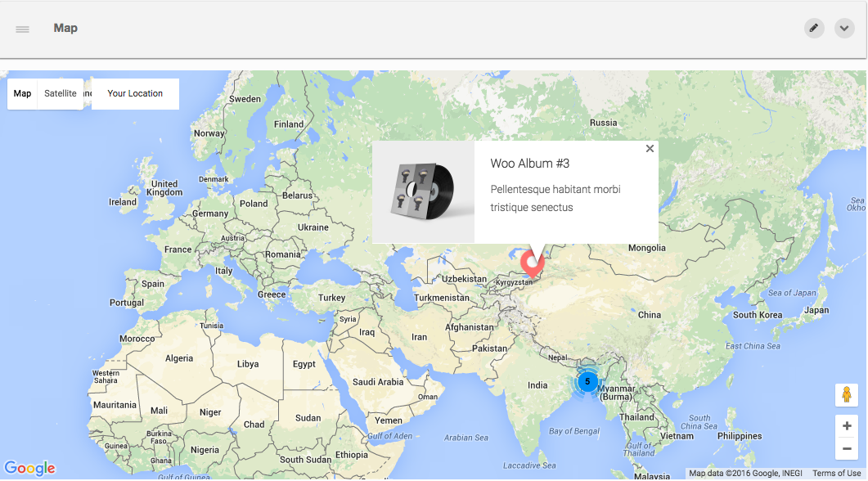The width and height of the screenshot is (868, 481).
Task: Click the Map panel title
Action: pyautogui.click(x=65, y=29)
